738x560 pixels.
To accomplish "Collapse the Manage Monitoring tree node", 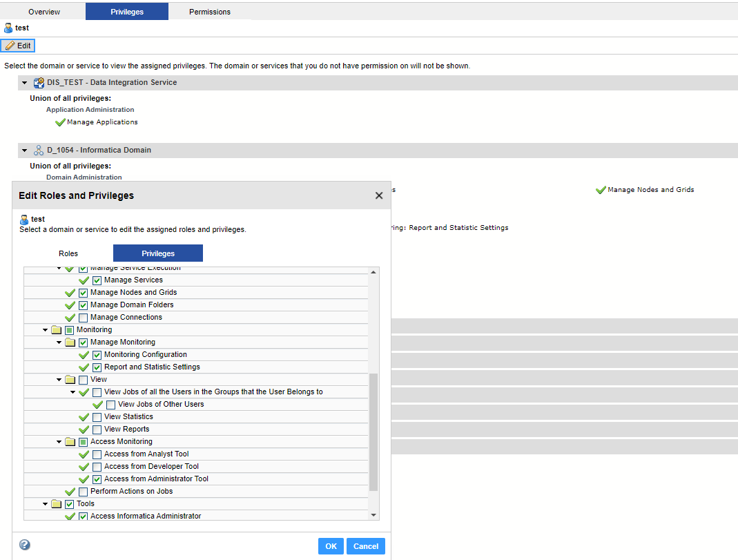I will [x=59, y=342].
